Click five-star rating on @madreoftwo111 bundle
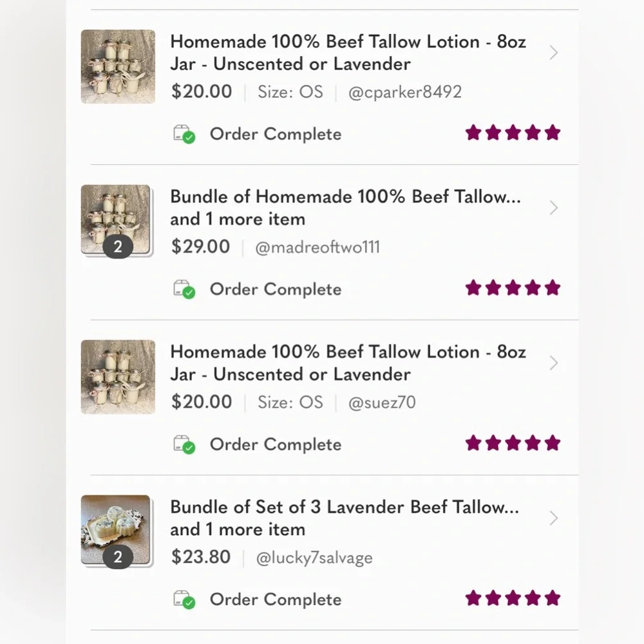The image size is (644, 644). [x=513, y=288]
